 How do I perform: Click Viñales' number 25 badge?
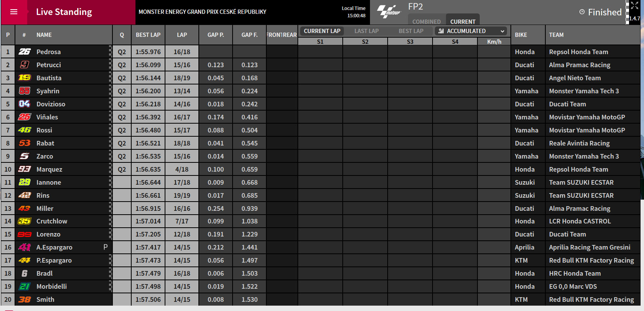(x=25, y=117)
